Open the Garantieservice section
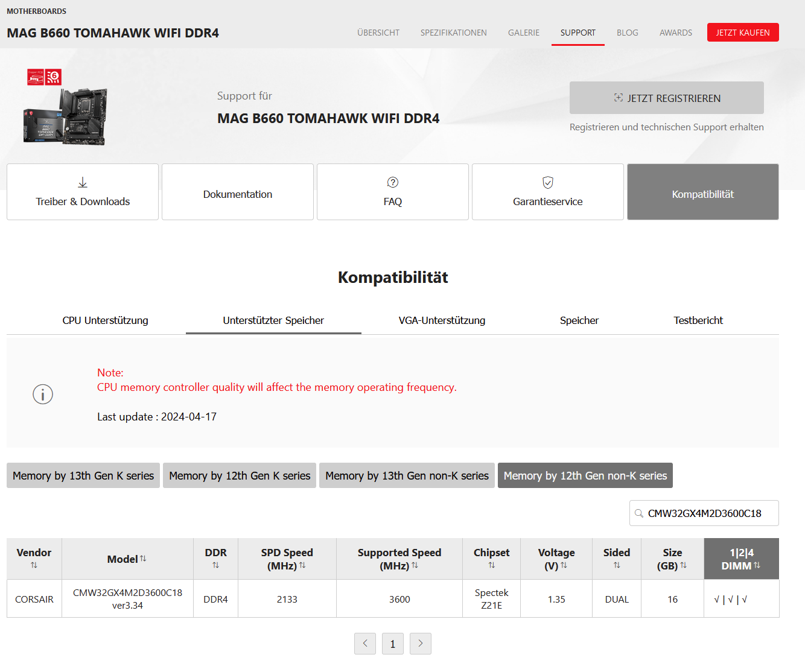The width and height of the screenshot is (805, 672). (x=548, y=192)
